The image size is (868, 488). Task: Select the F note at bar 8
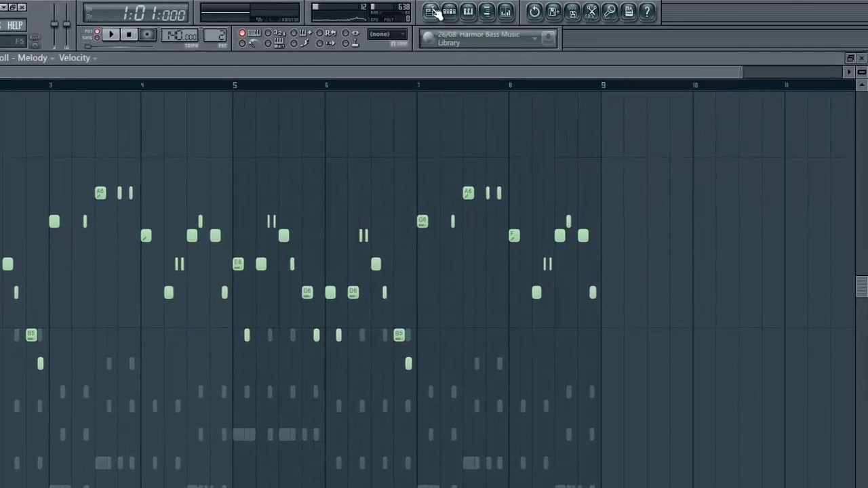click(514, 235)
